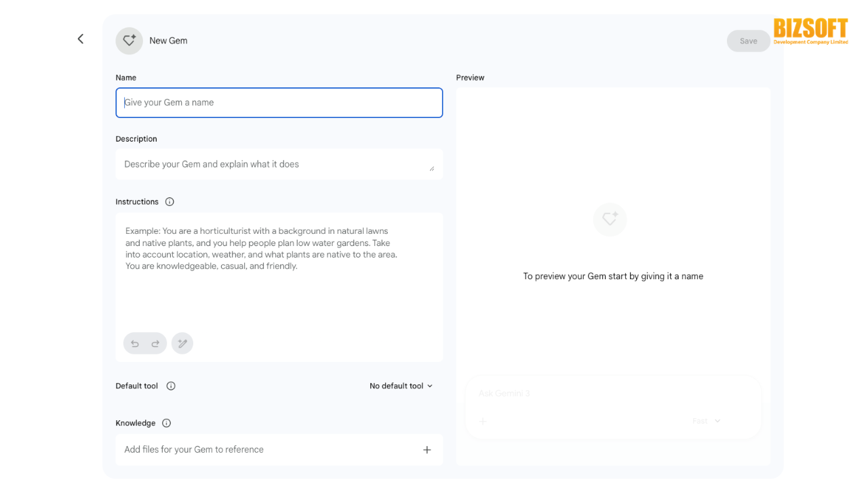The width and height of the screenshot is (868, 488).
Task: Click the disabled Save button
Action: coord(748,41)
